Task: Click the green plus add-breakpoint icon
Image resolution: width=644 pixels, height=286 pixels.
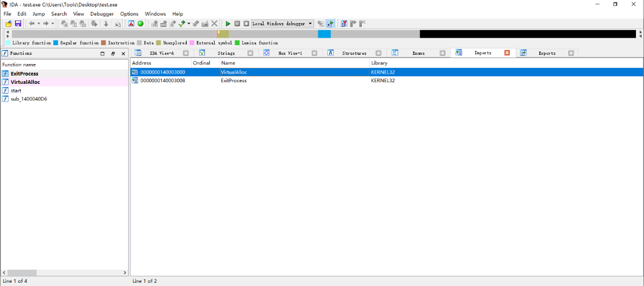Action: [182, 24]
